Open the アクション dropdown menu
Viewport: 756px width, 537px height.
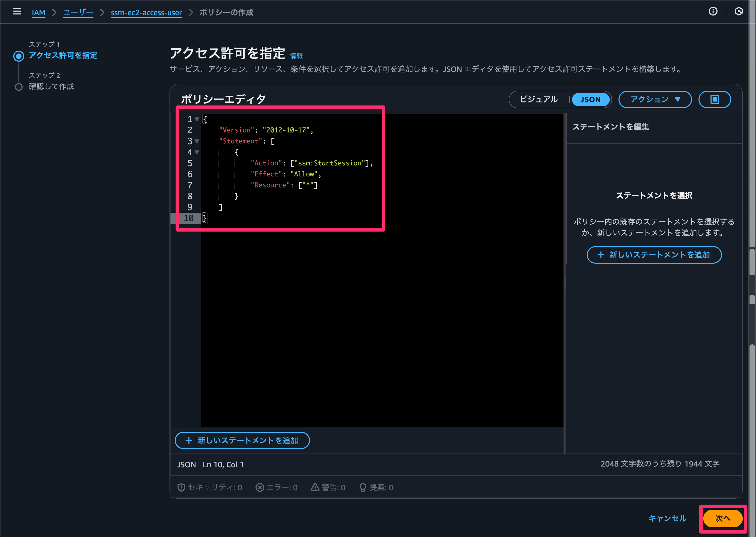click(x=655, y=99)
